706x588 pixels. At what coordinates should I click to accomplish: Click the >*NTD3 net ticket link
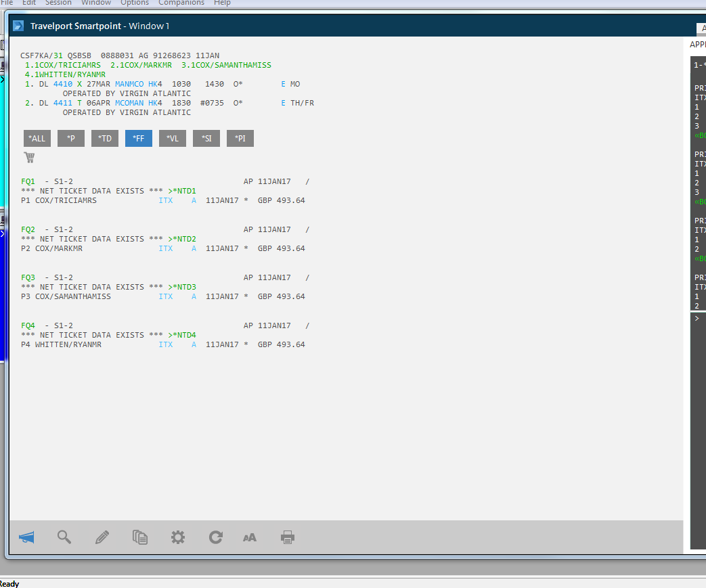coord(182,288)
